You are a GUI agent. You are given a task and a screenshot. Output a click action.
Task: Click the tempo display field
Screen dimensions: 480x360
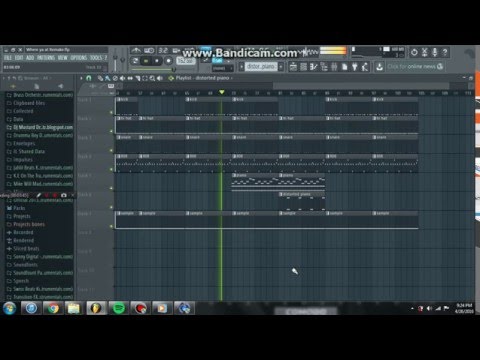[186, 61]
